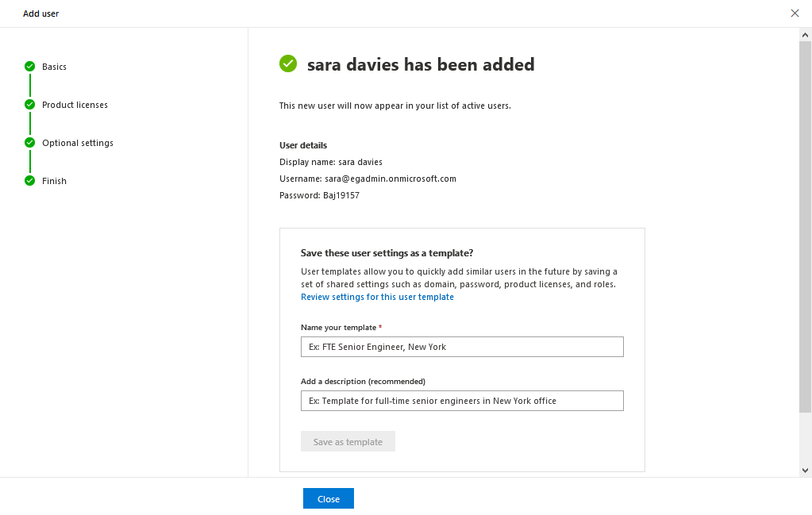The height and width of the screenshot is (515, 812).
Task: Click the Optional settings step checkmark icon
Action: (30, 142)
